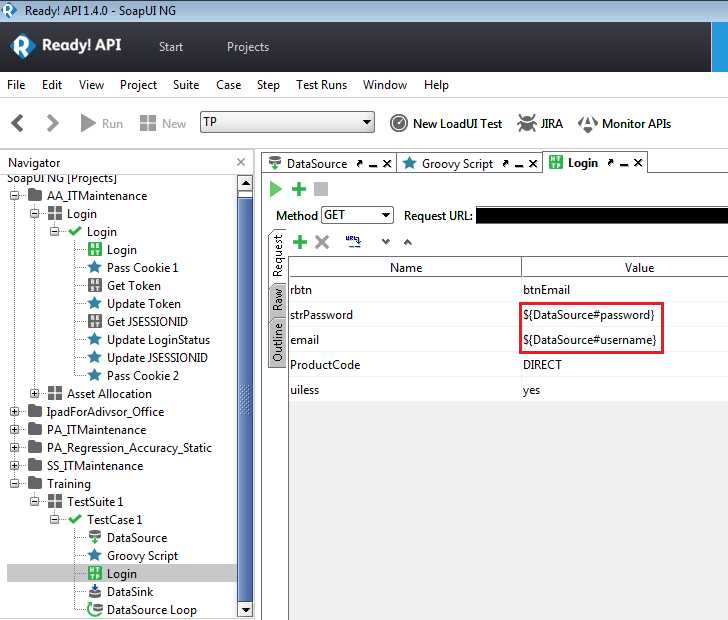Select the vertical Raw tab
The width and height of the screenshot is (728, 620).
coord(278,300)
